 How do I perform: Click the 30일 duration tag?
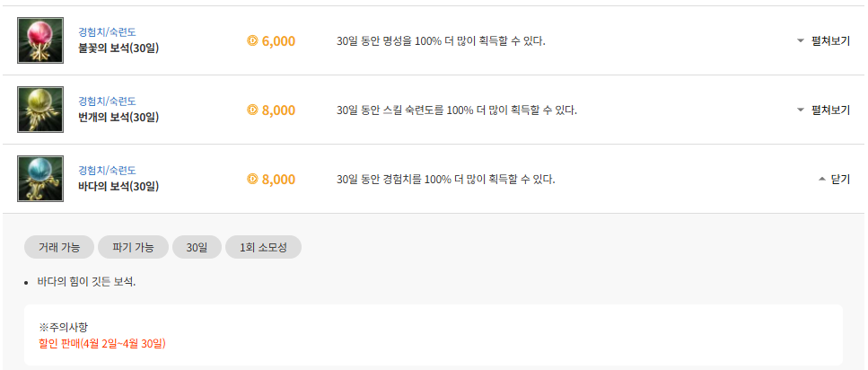[x=197, y=247]
